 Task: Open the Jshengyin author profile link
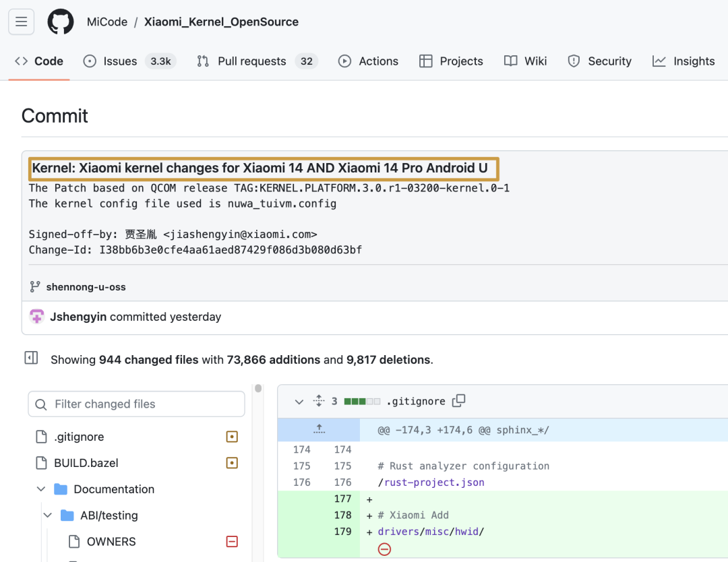pyautogui.click(x=78, y=317)
